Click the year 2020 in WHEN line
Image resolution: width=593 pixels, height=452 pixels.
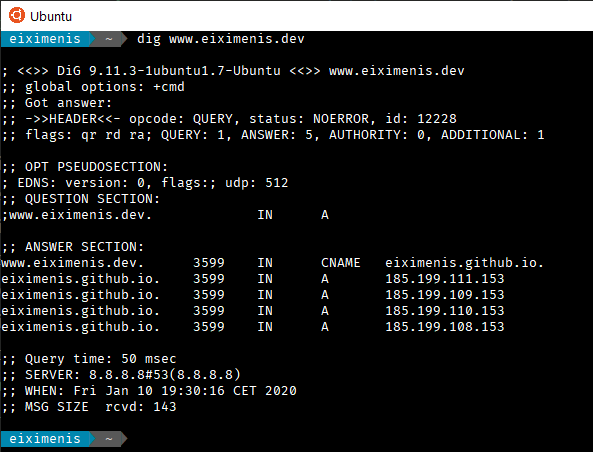tap(281, 391)
